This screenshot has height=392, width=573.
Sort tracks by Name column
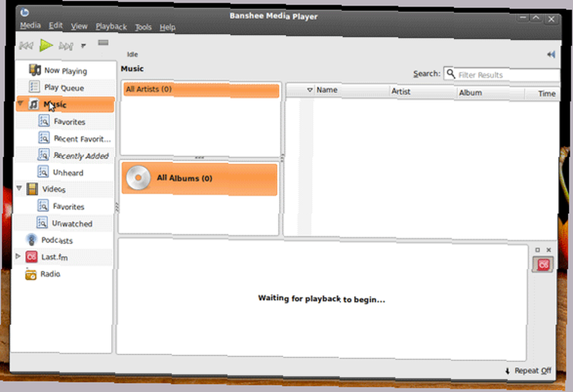coord(352,90)
